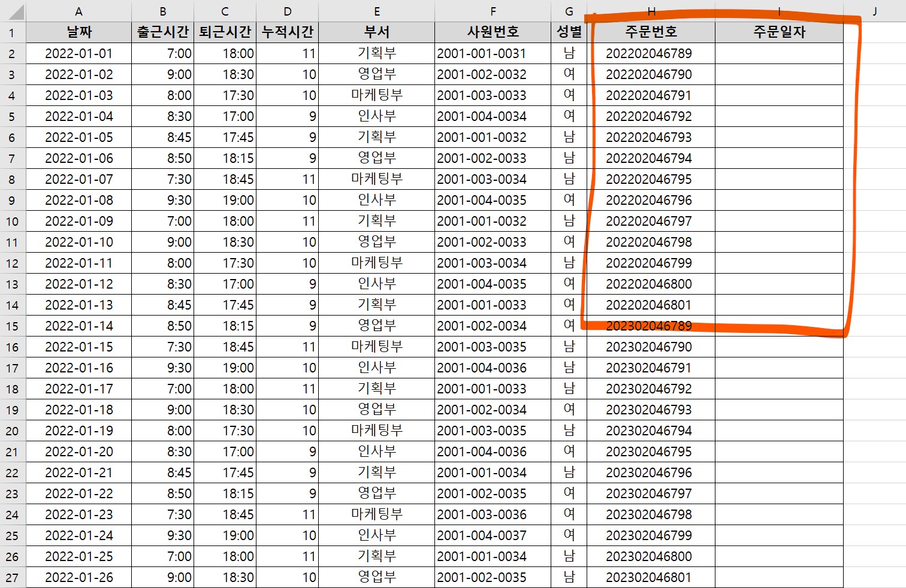Click 기획부 cell in row 2
This screenshot has width=906, height=588.
point(377,54)
